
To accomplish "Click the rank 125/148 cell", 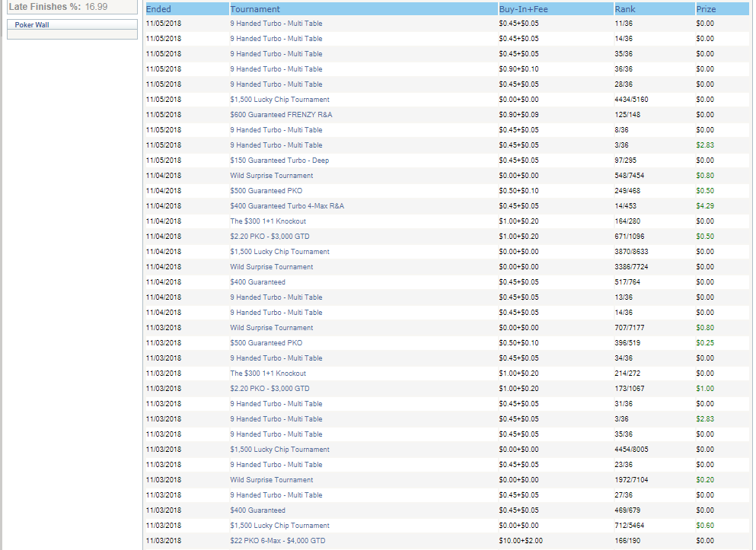I will (627, 115).
